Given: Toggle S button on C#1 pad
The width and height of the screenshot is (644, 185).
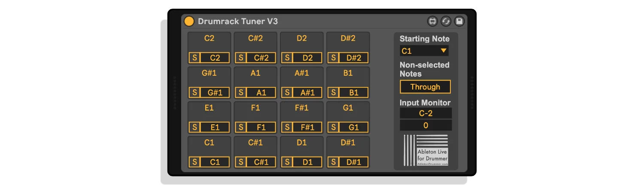Looking at the screenshot, I should pyautogui.click(x=241, y=162).
